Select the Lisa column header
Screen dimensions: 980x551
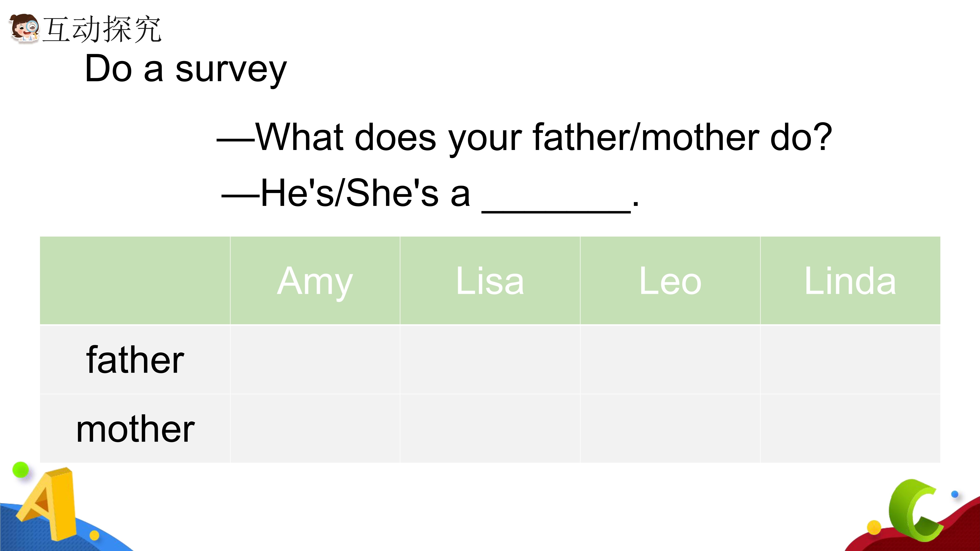coord(490,281)
